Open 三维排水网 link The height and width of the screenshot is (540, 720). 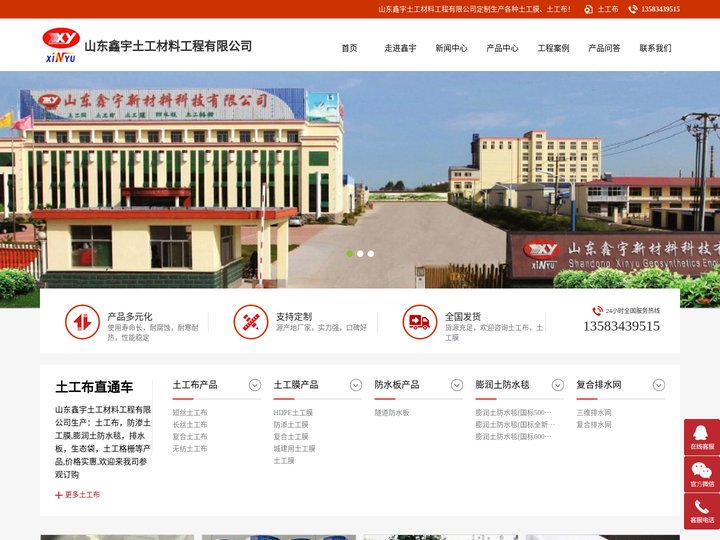[594, 412]
